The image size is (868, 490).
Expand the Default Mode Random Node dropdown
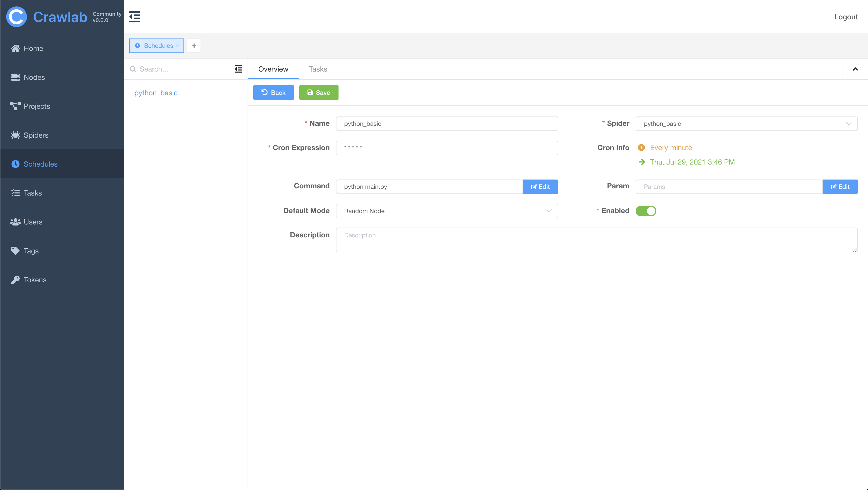(x=447, y=211)
